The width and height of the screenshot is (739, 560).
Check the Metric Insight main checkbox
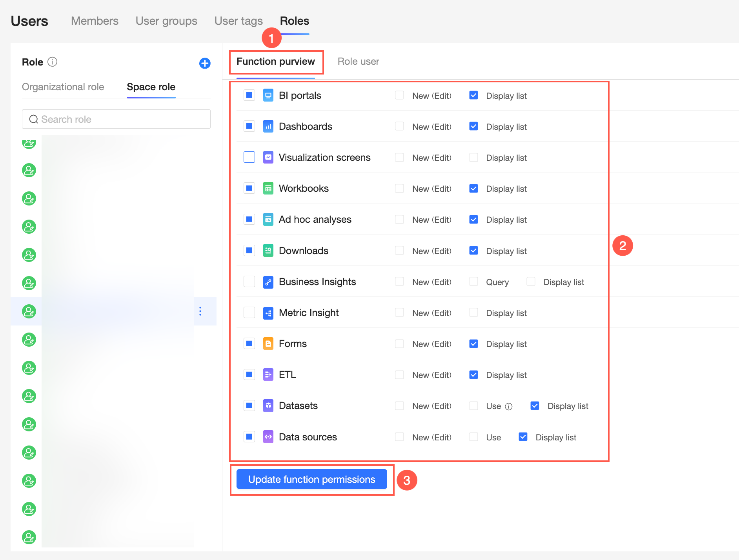249,313
